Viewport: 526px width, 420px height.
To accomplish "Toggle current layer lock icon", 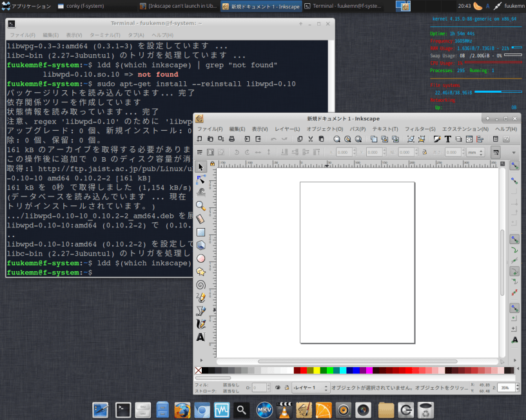I will pyautogui.click(x=287, y=388).
